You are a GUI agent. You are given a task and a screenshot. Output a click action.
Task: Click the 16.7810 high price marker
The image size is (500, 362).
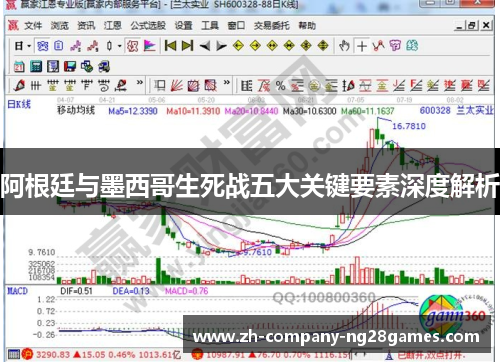coord(409,126)
